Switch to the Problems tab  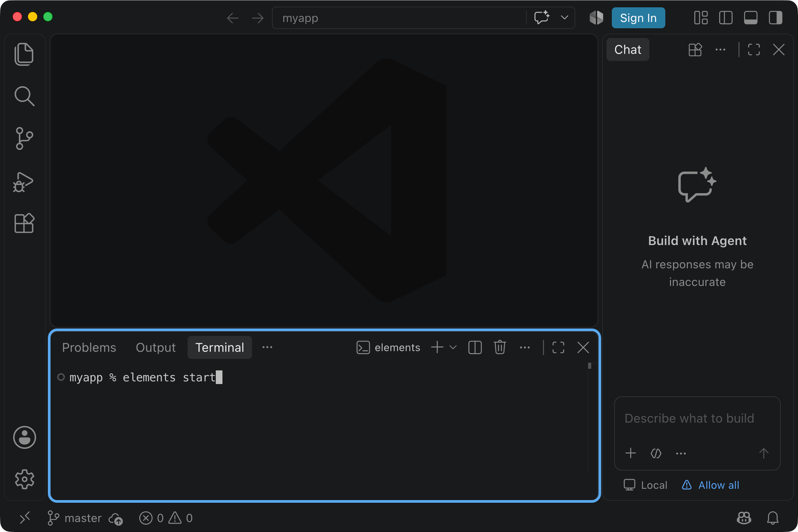[89, 347]
